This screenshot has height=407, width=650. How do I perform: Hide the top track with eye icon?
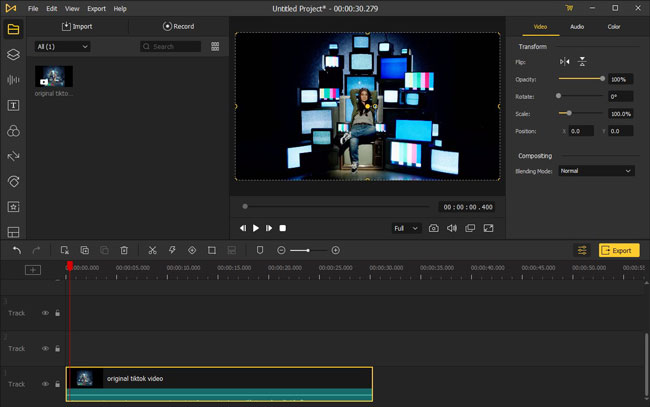pos(45,313)
